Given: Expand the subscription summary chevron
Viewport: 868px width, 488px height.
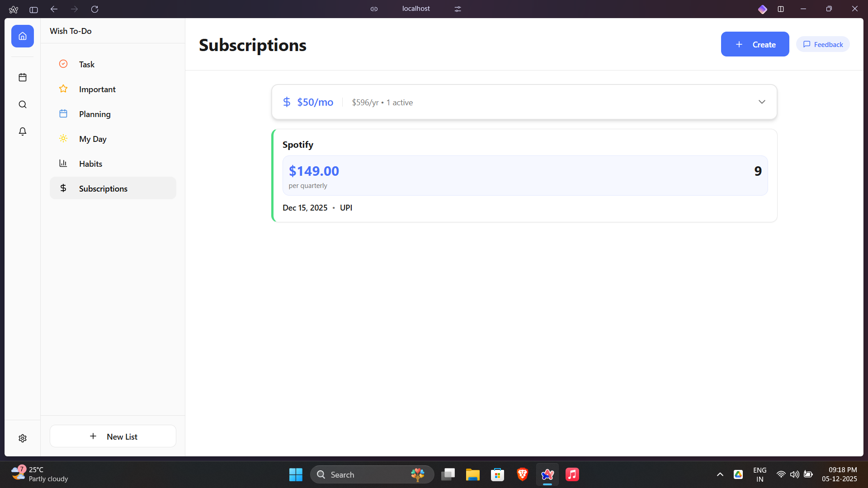Looking at the screenshot, I should (762, 102).
